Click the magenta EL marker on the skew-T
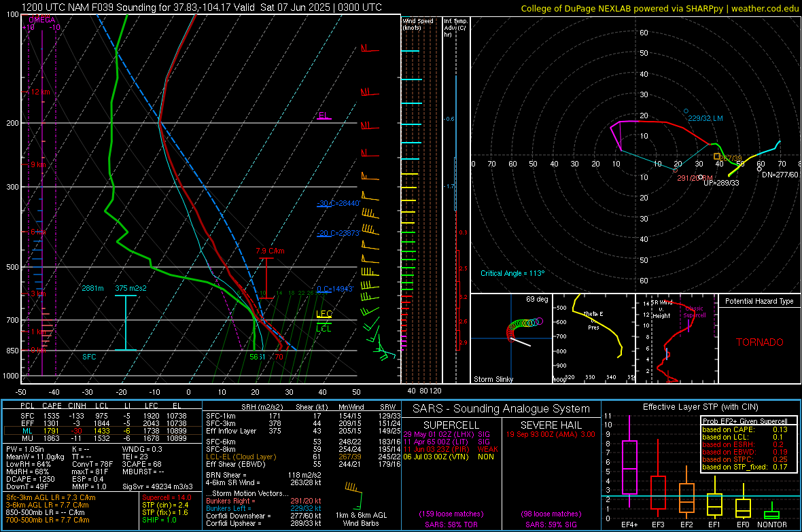 point(324,116)
